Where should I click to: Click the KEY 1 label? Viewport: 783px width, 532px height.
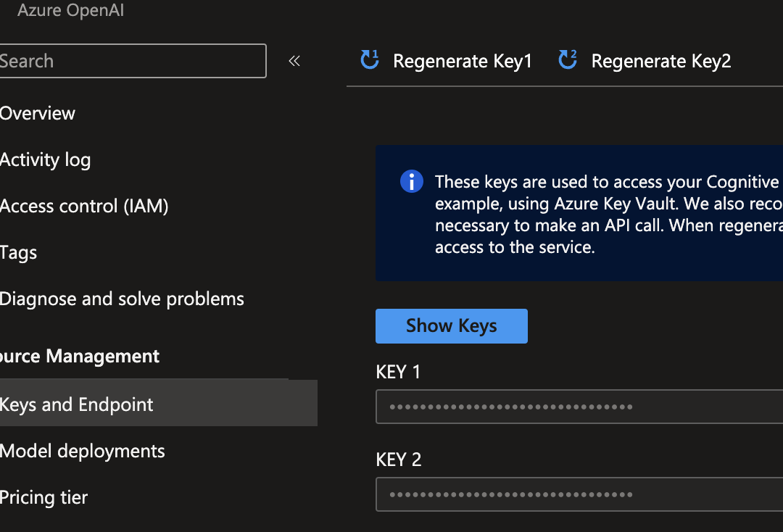[x=398, y=372]
